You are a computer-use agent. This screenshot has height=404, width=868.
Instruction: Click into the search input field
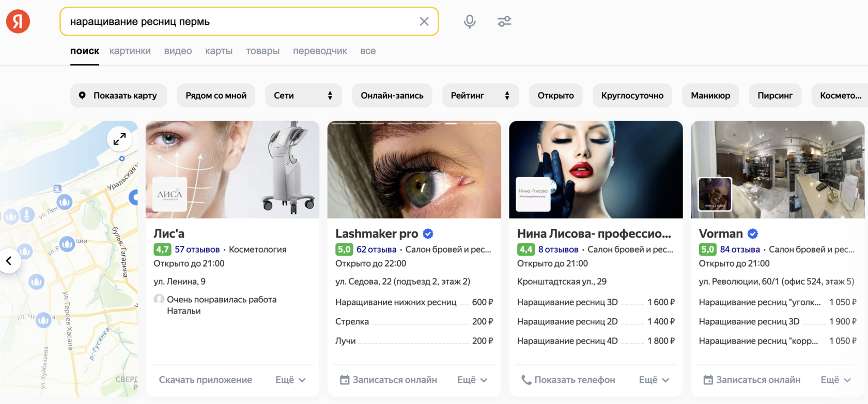pos(238,21)
